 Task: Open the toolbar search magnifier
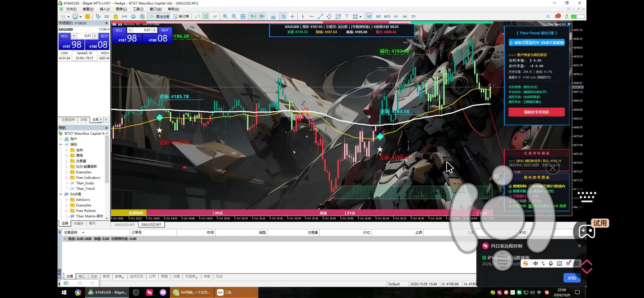click(548, 17)
